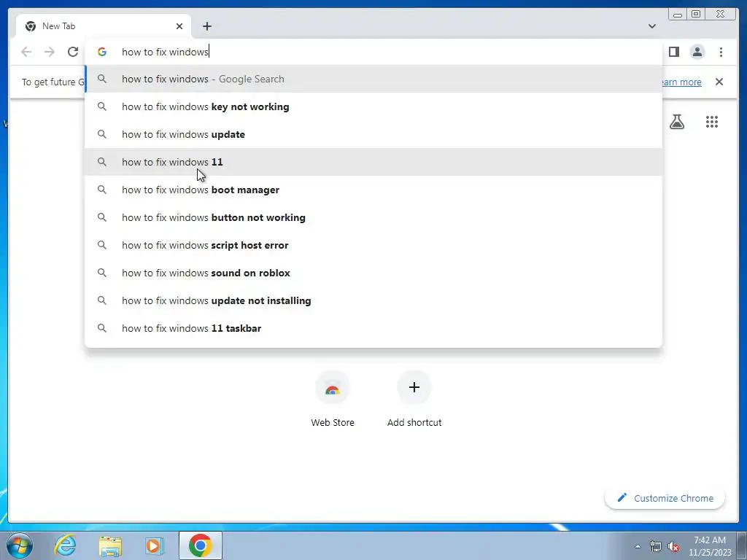Open Windows Explorer folder in taskbar
Screen dimensions: 747x560
click(110, 546)
